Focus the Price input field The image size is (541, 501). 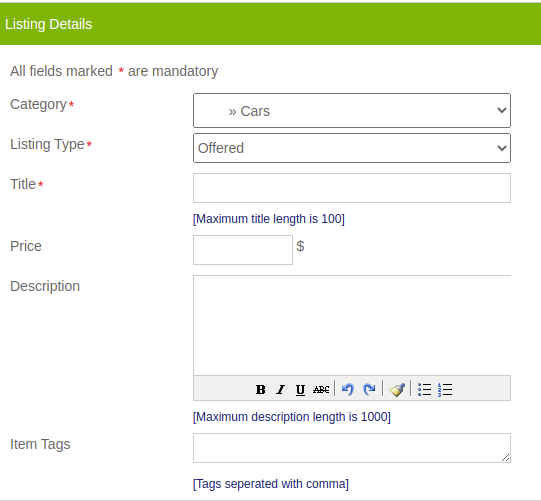pyautogui.click(x=243, y=250)
